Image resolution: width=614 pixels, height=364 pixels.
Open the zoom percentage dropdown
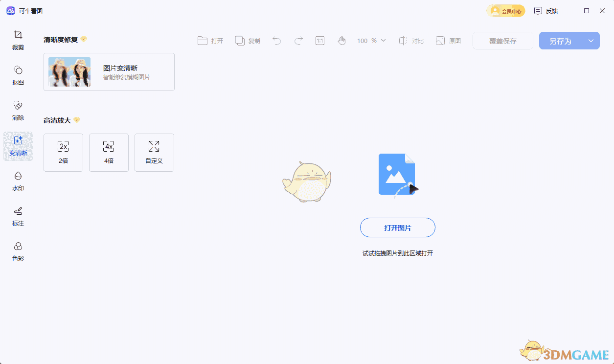pos(372,41)
